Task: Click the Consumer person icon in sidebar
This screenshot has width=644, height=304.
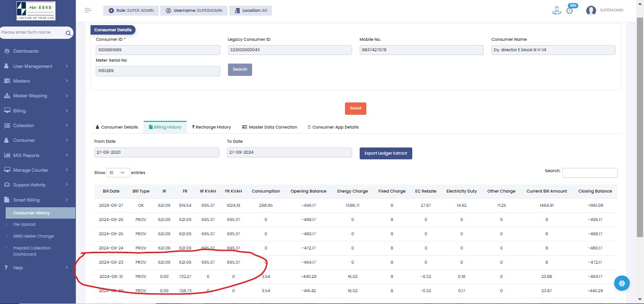Action: click(x=7, y=140)
